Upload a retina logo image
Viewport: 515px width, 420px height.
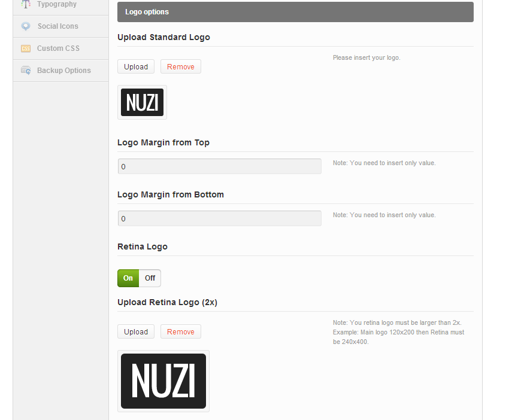[x=136, y=332]
